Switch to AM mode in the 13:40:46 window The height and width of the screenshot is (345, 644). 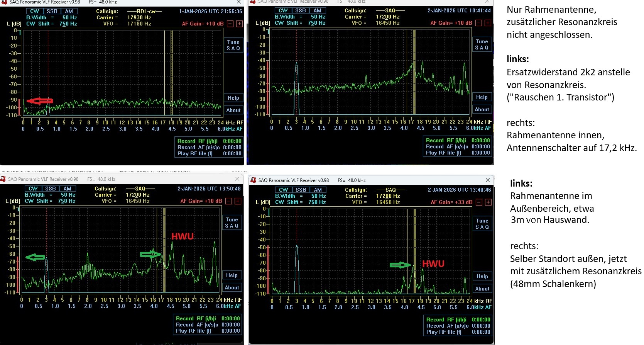tap(318, 190)
